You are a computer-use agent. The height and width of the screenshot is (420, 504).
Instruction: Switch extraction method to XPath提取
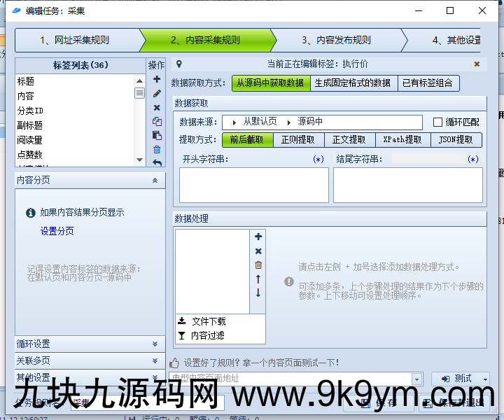(x=402, y=140)
